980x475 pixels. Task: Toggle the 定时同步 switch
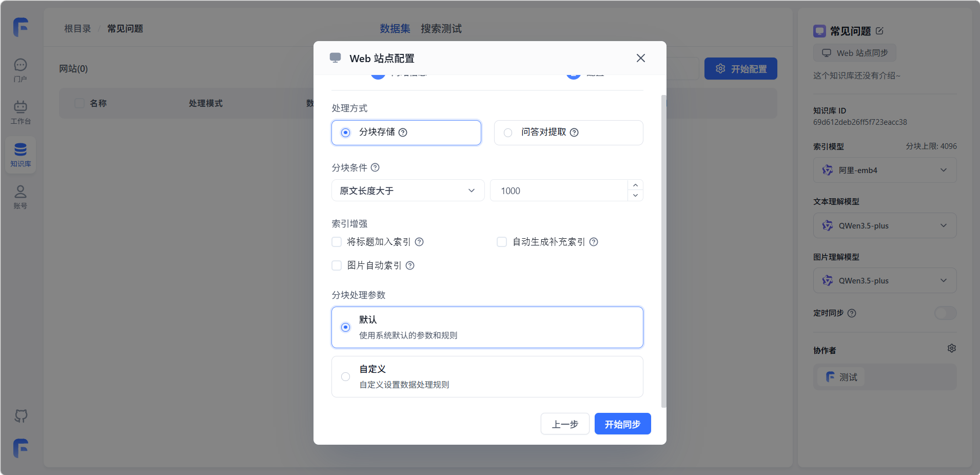pos(945,313)
